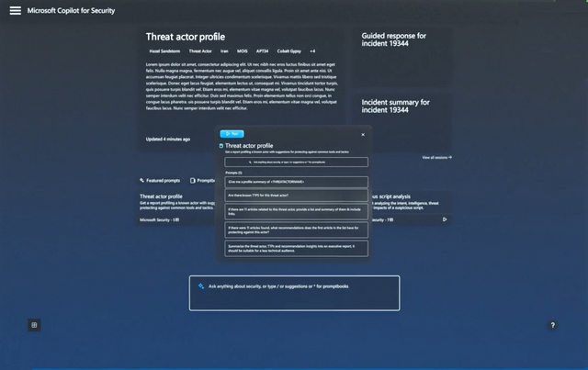The width and height of the screenshot is (588, 370).
Task: Click the main Ask anything about security field
Action: (x=294, y=292)
